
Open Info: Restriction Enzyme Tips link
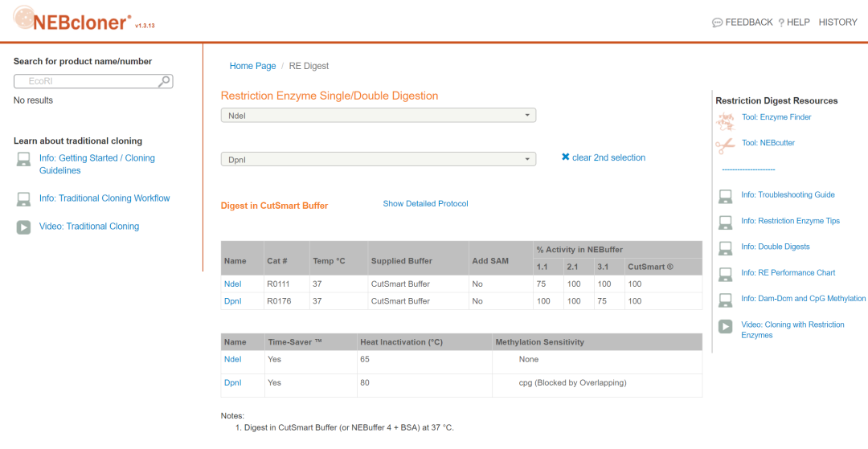pos(791,221)
